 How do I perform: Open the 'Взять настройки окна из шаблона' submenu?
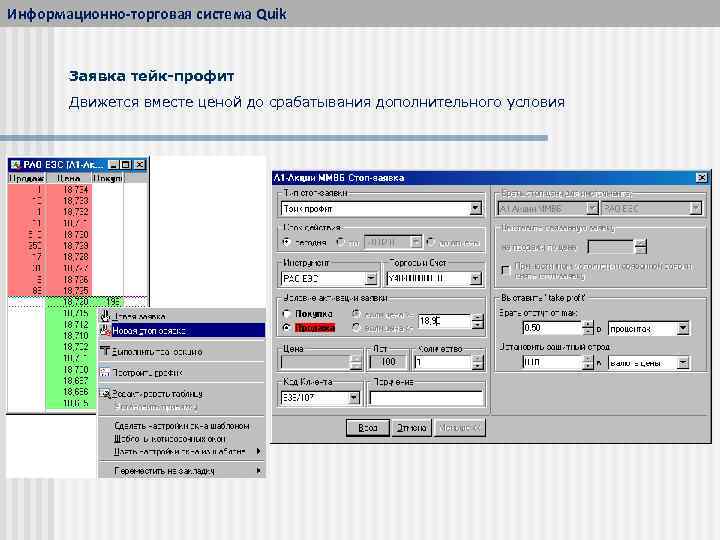(x=182, y=452)
